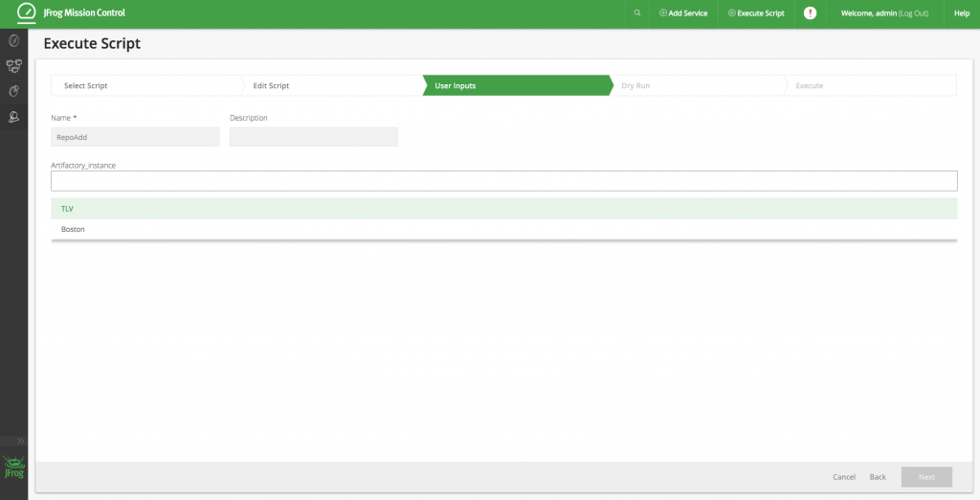Go to the Select Script step
980x500 pixels.
pyautogui.click(x=146, y=86)
